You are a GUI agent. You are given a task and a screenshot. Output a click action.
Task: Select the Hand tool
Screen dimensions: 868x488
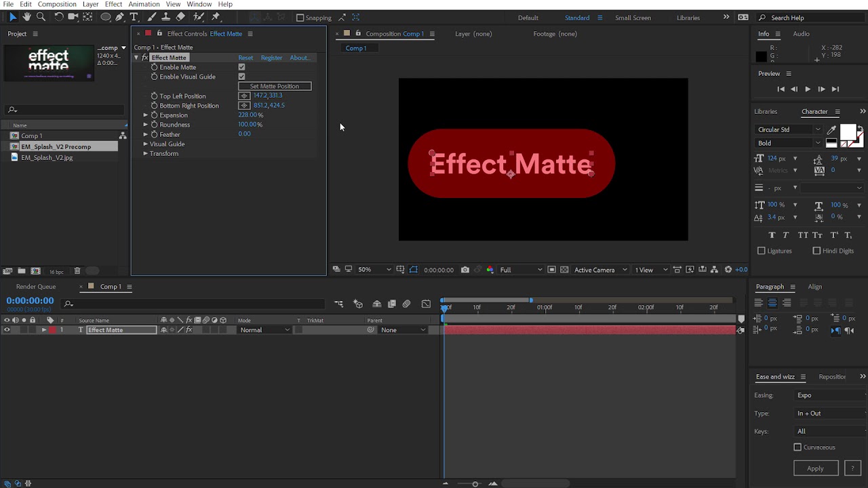26,17
